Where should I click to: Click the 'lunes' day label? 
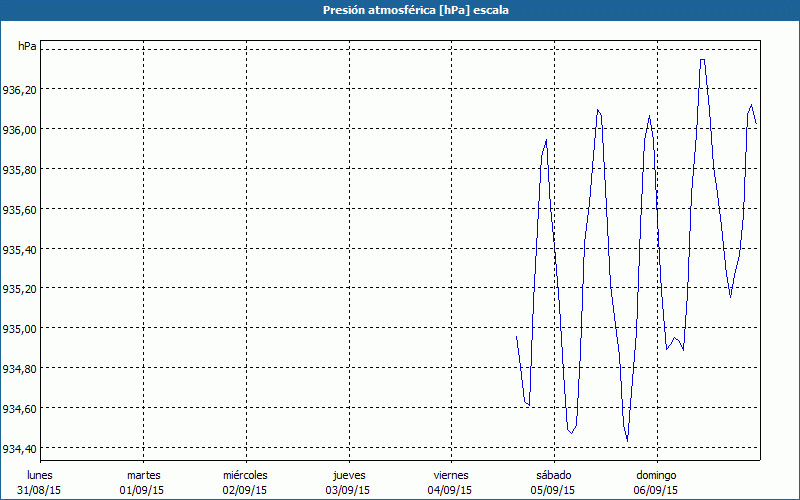(x=40, y=474)
